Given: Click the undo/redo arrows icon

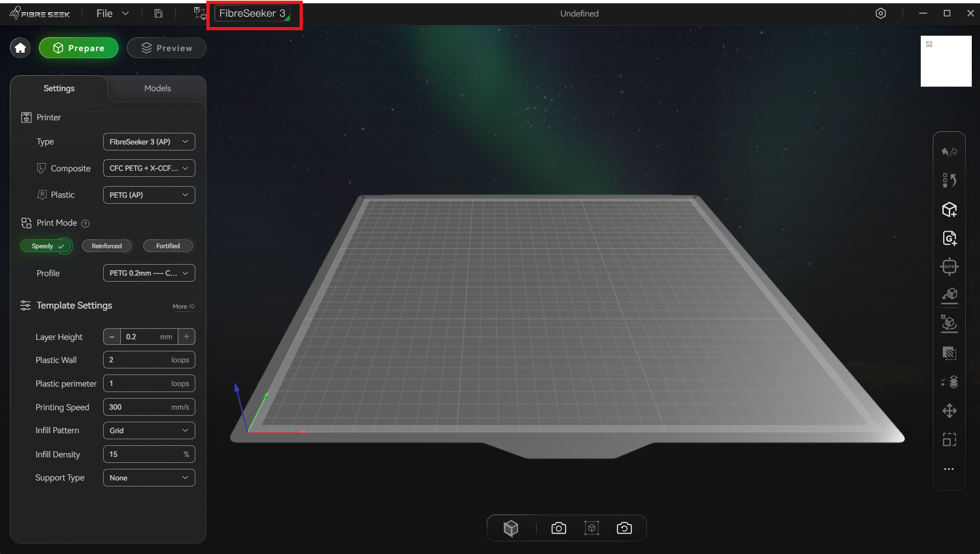Looking at the screenshot, I should (x=949, y=152).
